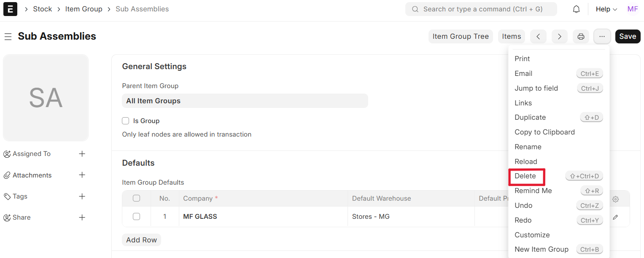Choose Delete from the menu
Image resolution: width=644 pixels, height=258 pixels.
(x=525, y=176)
